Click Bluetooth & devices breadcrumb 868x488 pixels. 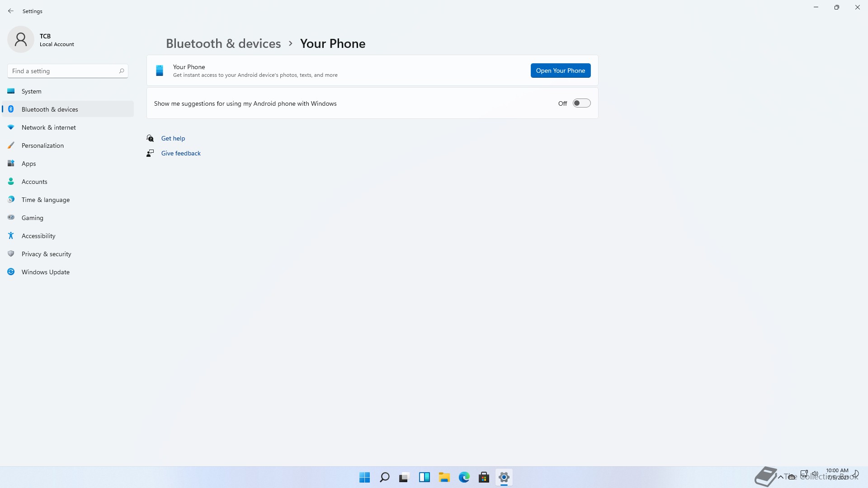(x=223, y=43)
